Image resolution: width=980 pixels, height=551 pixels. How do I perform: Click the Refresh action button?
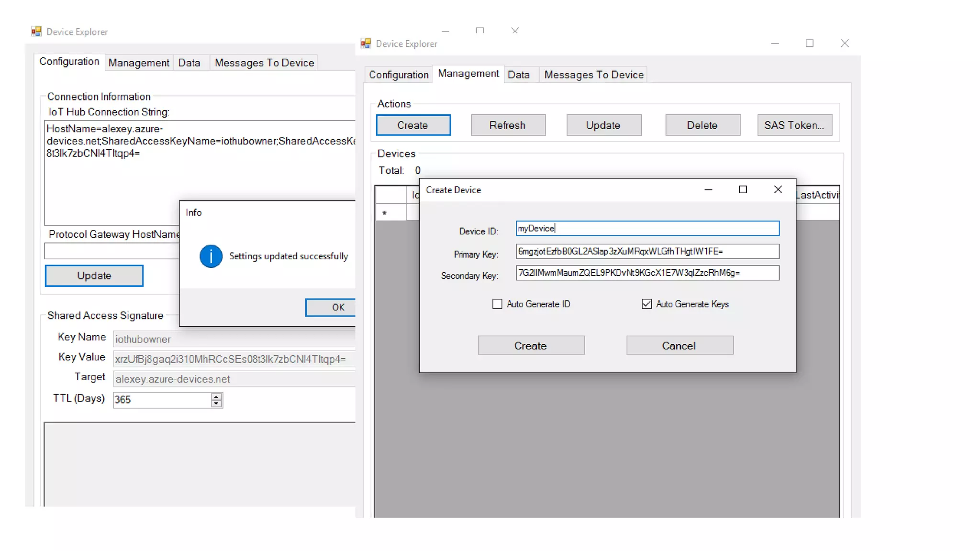point(508,125)
